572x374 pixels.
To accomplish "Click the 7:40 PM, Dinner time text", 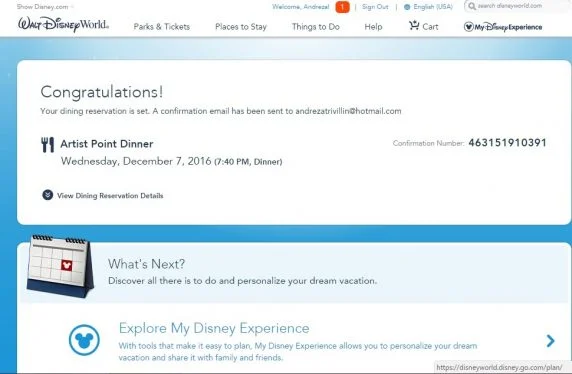I will coord(248,162).
